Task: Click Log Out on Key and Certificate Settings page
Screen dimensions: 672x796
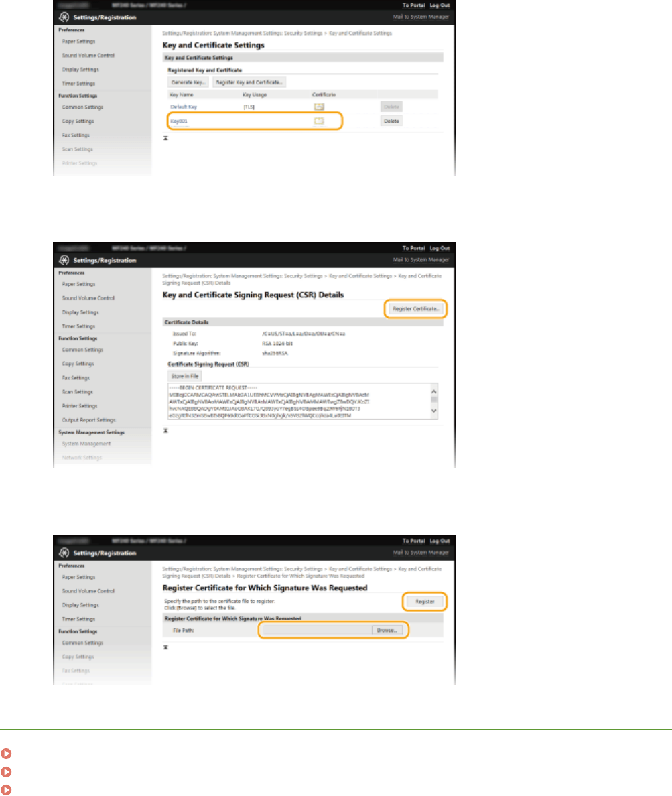Action: pyautogui.click(x=440, y=5)
